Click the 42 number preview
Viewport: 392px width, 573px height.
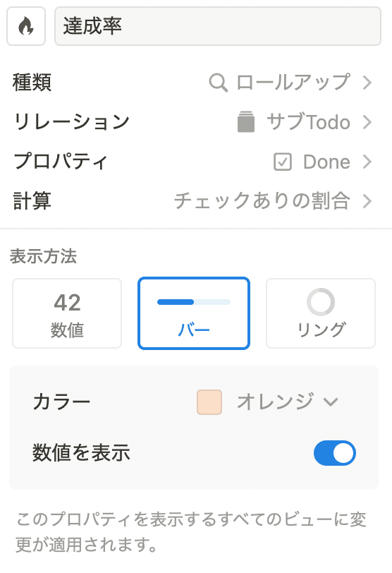67,303
